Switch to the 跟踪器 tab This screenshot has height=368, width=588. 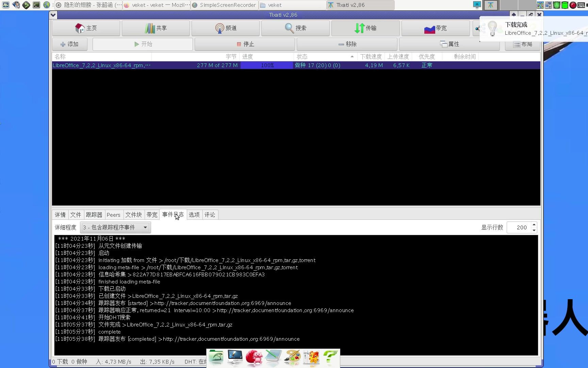point(94,215)
